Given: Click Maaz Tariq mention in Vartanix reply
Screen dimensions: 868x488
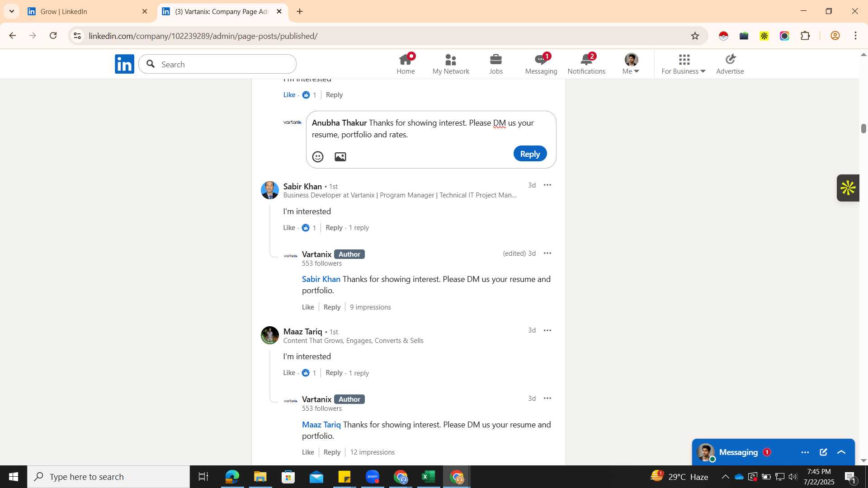Looking at the screenshot, I should (321, 425).
